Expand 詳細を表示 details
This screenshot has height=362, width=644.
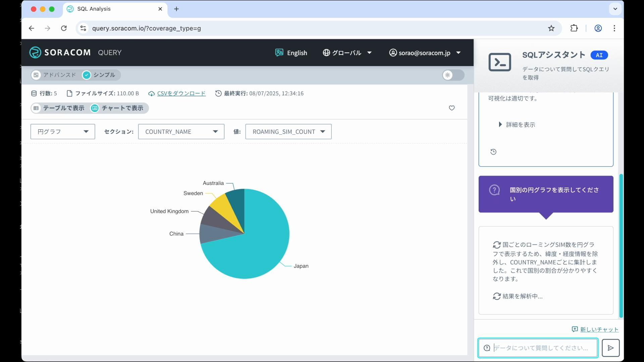pyautogui.click(x=517, y=125)
